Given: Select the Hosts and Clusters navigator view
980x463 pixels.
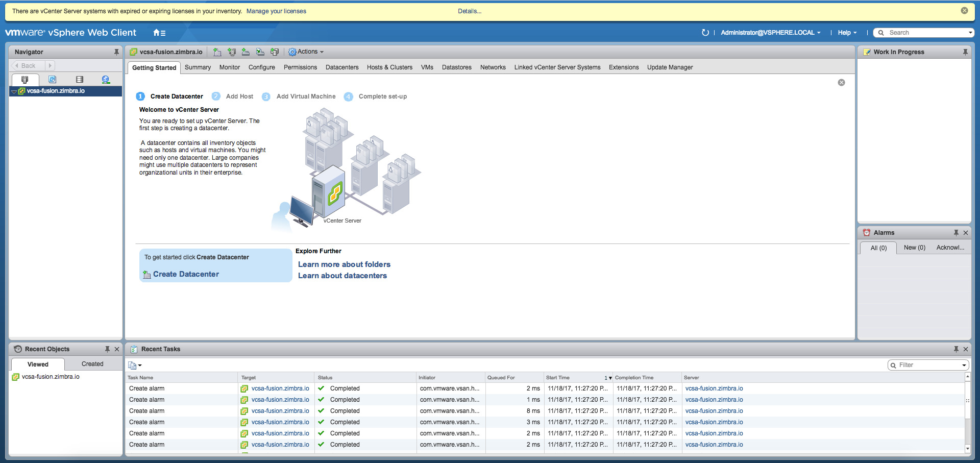Looking at the screenshot, I should point(24,80).
